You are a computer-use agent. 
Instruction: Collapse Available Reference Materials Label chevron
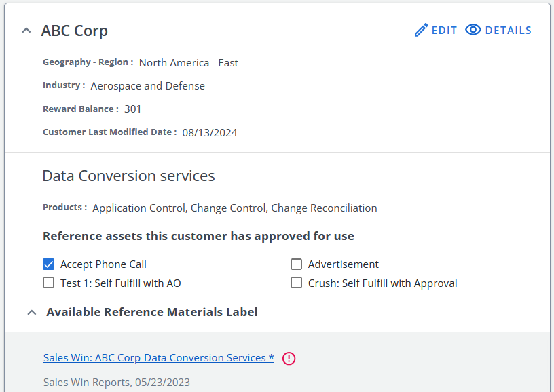point(32,312)
